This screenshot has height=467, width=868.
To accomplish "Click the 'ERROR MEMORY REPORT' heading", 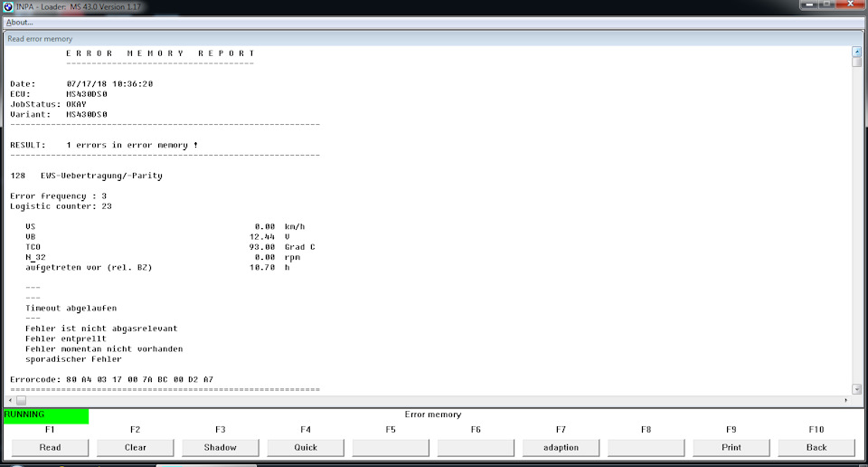I will 160,53.
